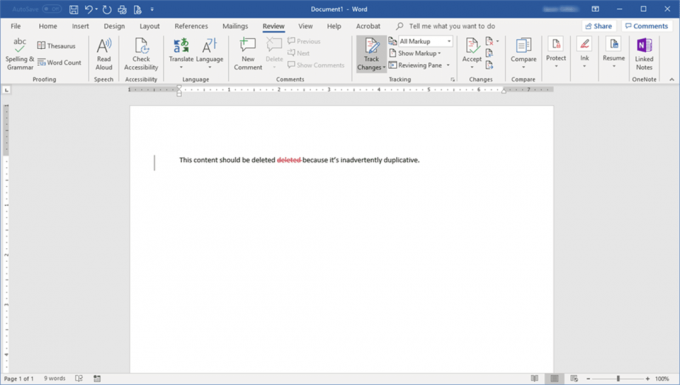Zoom out with the minus button

[588, 378]
